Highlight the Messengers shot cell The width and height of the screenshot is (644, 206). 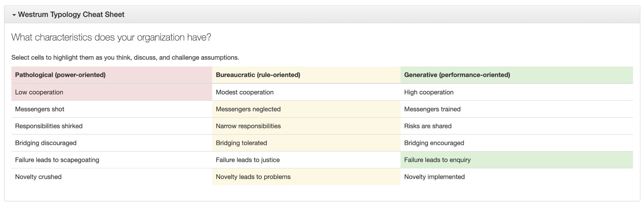click(x=112, y=109)
